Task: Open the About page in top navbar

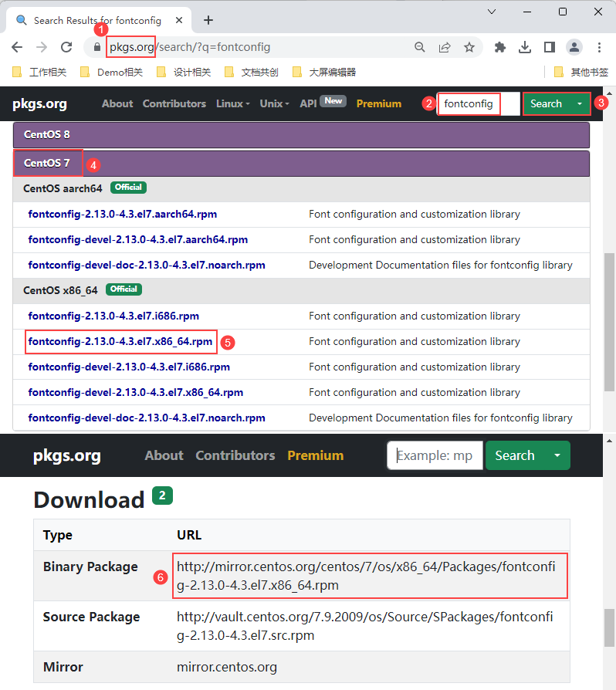Action: [x=117, y=104]
